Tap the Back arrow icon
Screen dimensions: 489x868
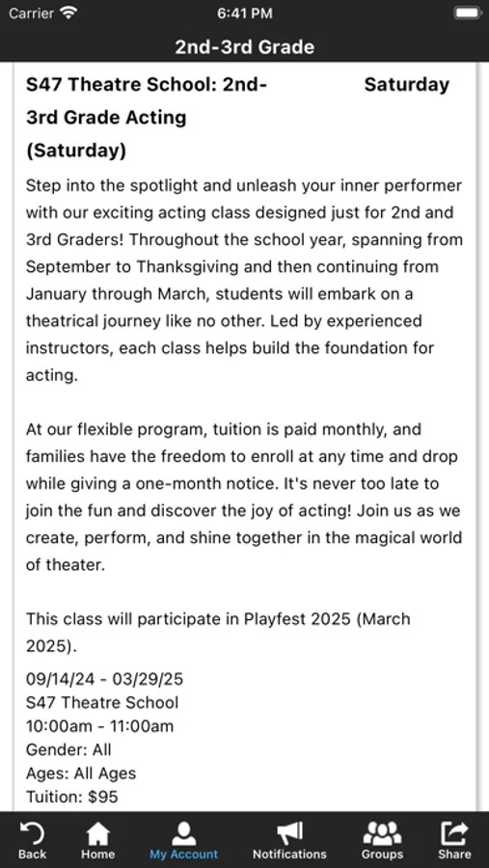(32, 833)
